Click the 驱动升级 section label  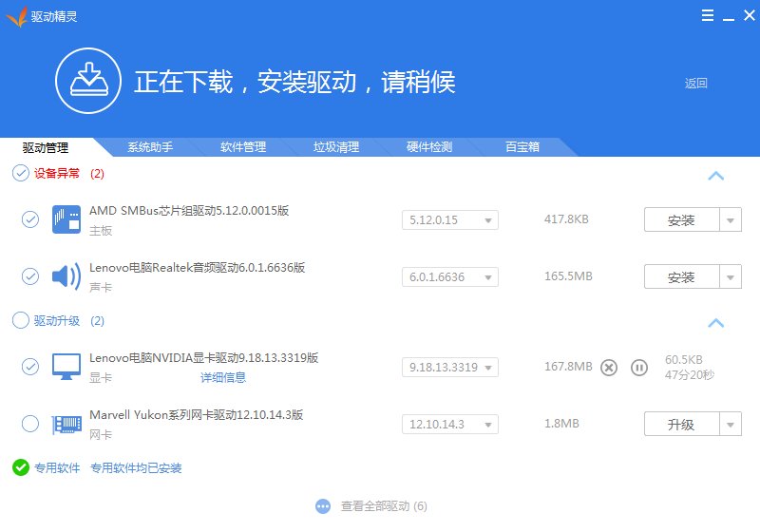coord(57,321)
